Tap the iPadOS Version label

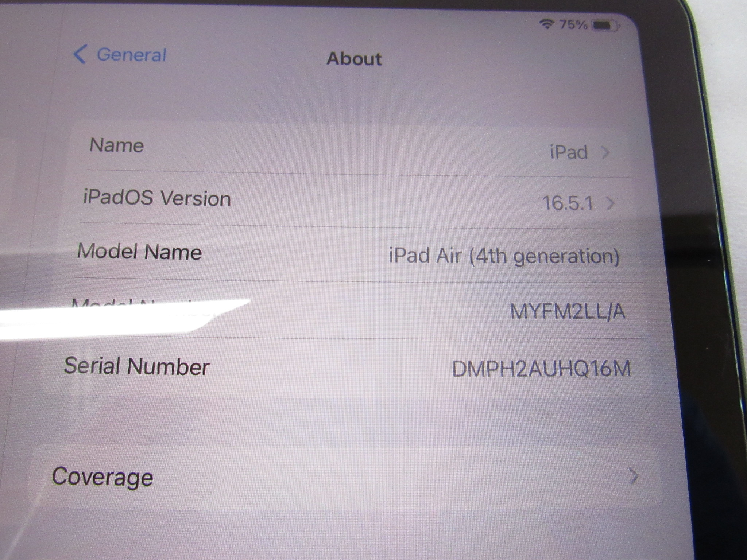click(x=157, y=198)
